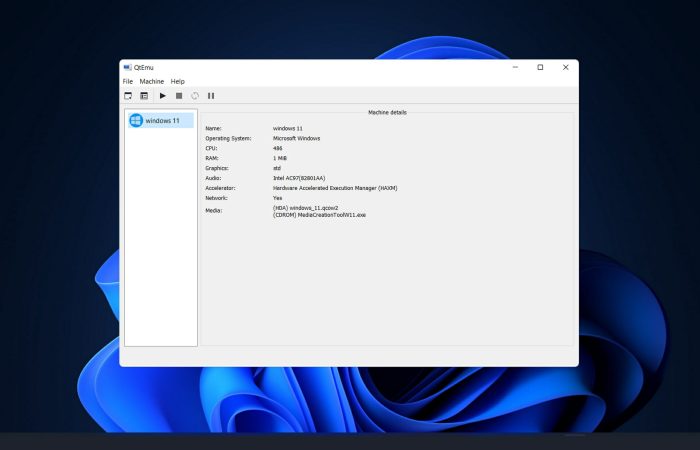The width and height of the screenshot is (700, 450).
Task: Click the 'Accelerator:' label
Action: [x=220, y=188]
